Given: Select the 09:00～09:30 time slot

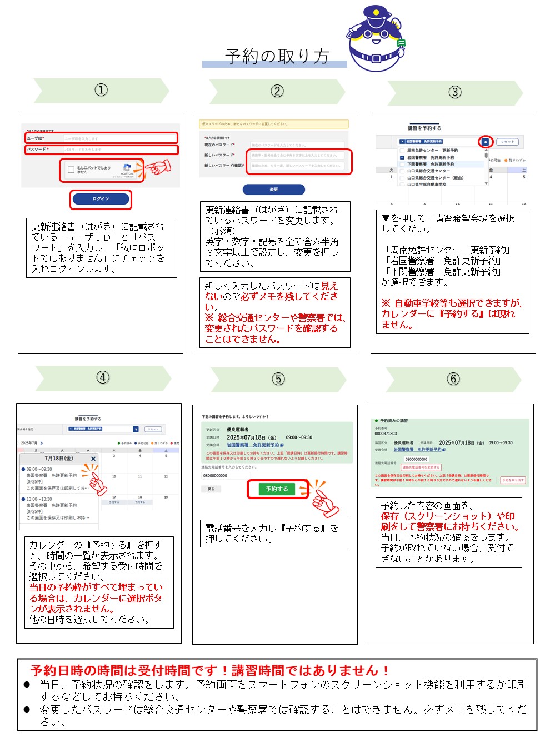Looking at the screenshot, I should pyautogui.click(x=58, y=479).
